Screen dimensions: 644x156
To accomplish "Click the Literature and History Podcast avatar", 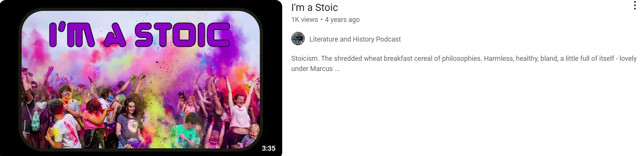I will [x=298, y=39].
